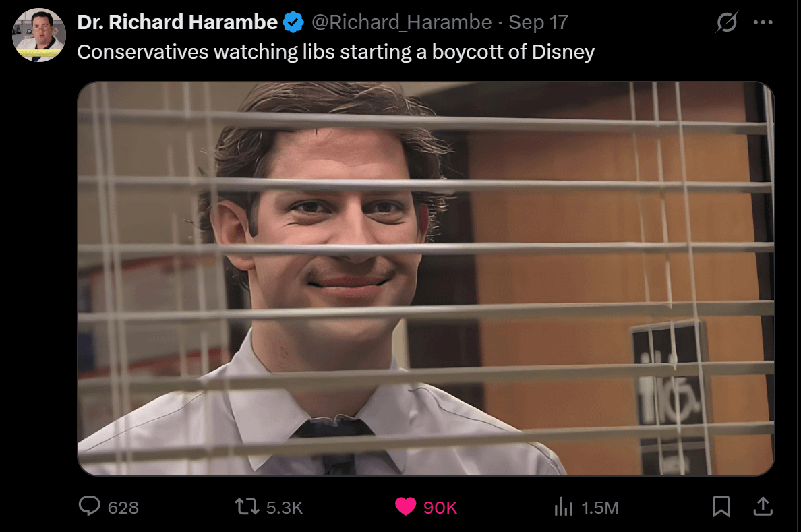This screenshot has height=532, width=801.
Task: Open the Sep 17 timestamp link
Action: (539, 22)
